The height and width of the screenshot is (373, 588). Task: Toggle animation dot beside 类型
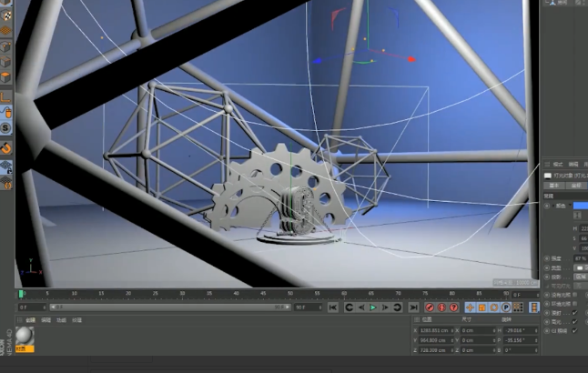[x=547, y=268]
